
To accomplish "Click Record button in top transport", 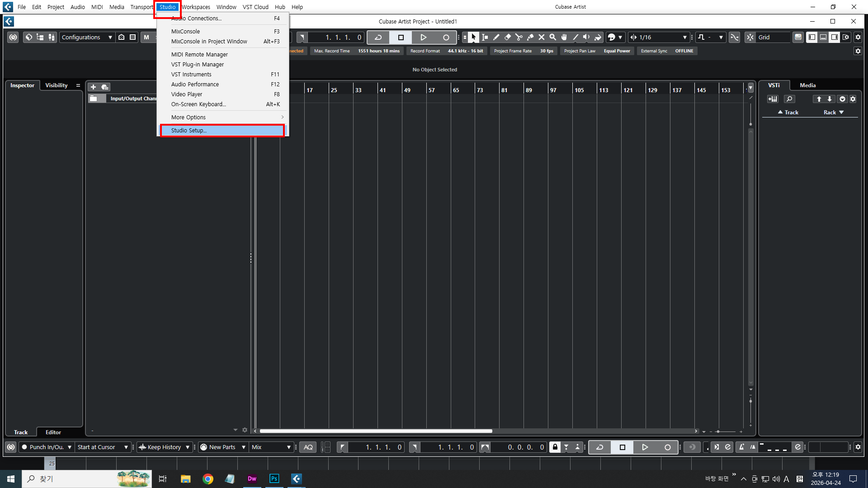I will pos(446,37).
